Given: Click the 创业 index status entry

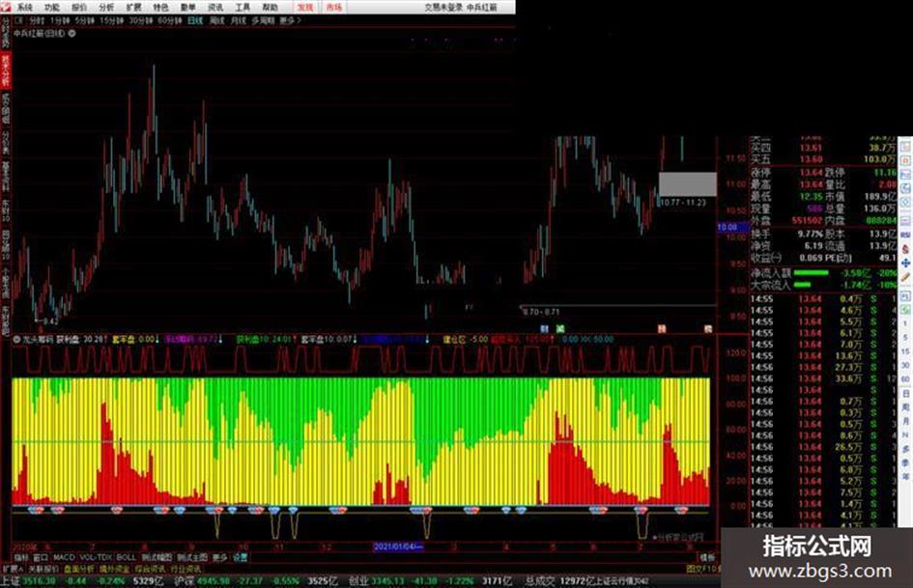Looking at the screenshot, I should click(x=431, y=581).
